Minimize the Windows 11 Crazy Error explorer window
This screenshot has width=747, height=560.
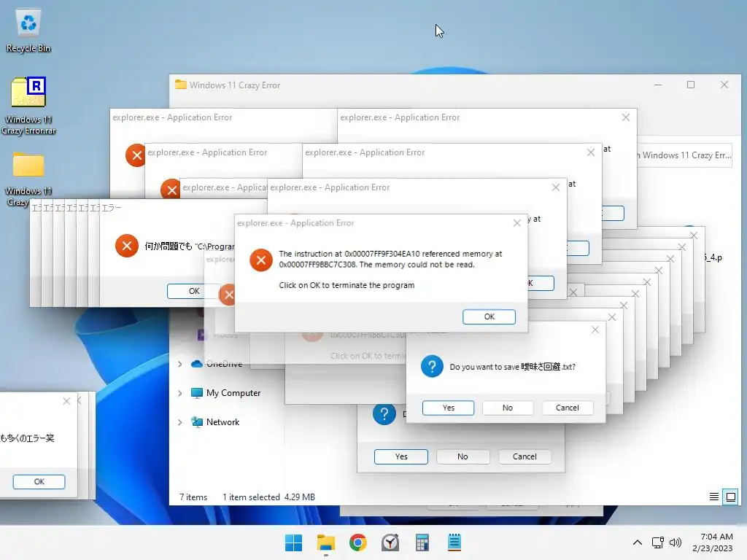658,85
